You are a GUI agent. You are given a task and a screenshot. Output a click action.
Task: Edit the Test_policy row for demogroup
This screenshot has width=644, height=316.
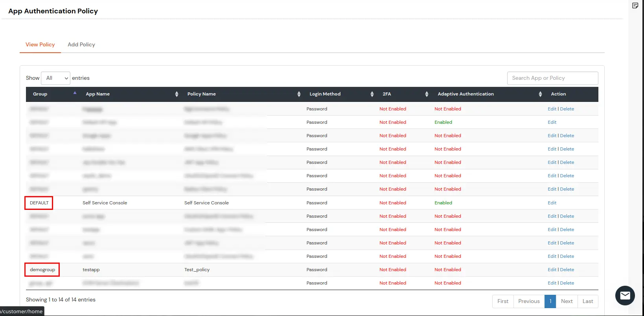(x=552, y=270)
